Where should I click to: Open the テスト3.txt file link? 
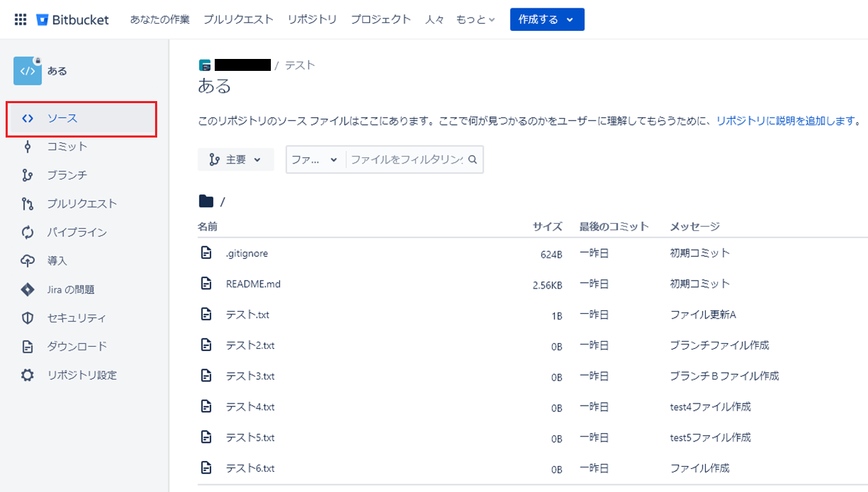tap(251, 375)
